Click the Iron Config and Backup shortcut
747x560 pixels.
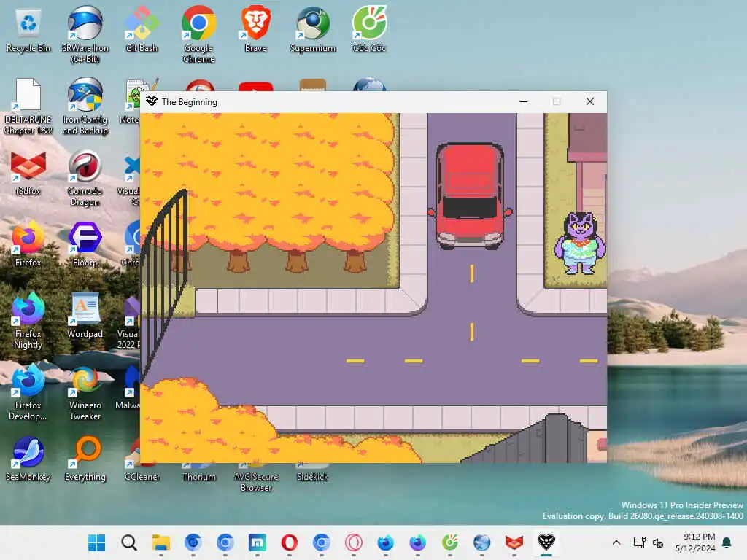pyautogui.click(x=85, y=106)
